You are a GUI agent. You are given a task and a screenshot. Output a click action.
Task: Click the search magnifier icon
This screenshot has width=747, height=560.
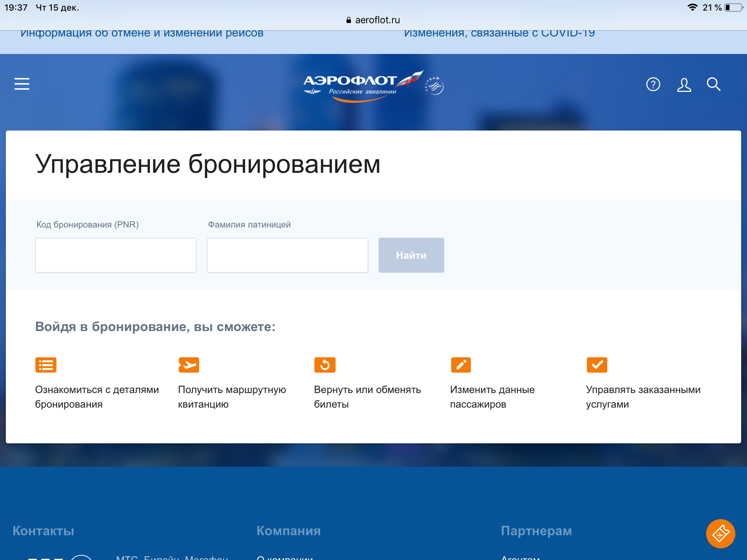coord(713,84)
